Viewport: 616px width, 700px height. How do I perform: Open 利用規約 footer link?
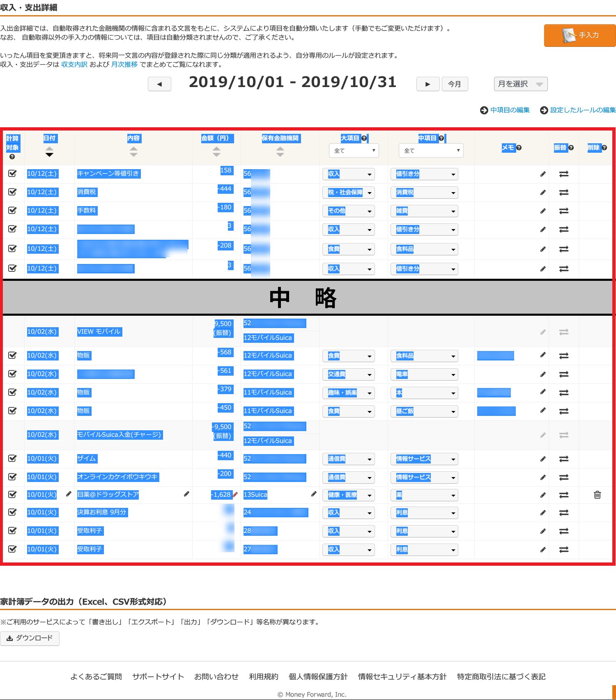[x=264, y=677]
